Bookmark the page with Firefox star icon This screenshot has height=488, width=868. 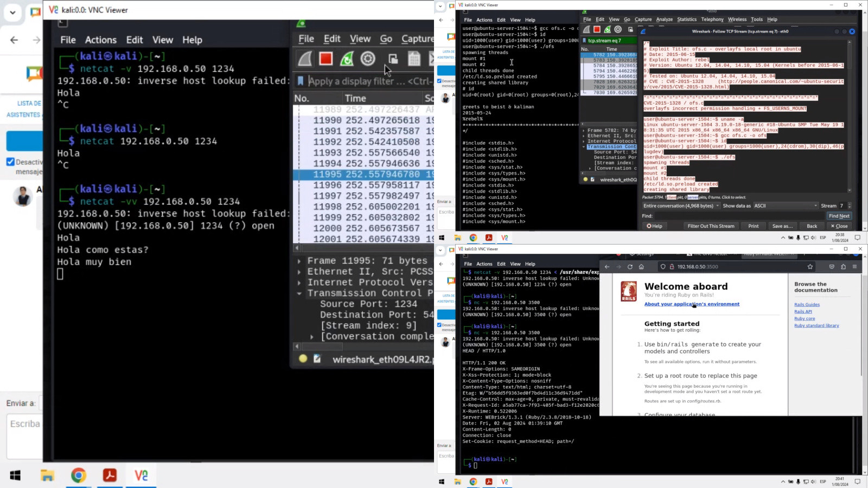(x=810, y=267)
